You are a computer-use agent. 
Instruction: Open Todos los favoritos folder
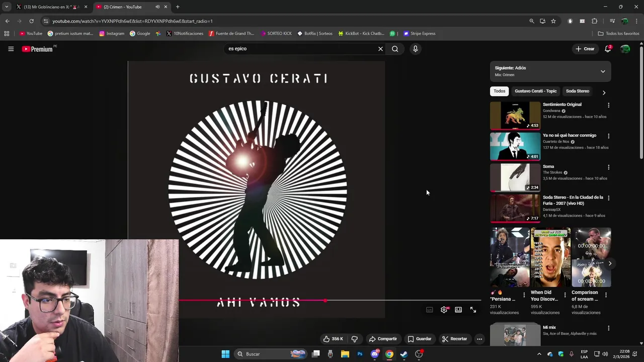[618, 34]
